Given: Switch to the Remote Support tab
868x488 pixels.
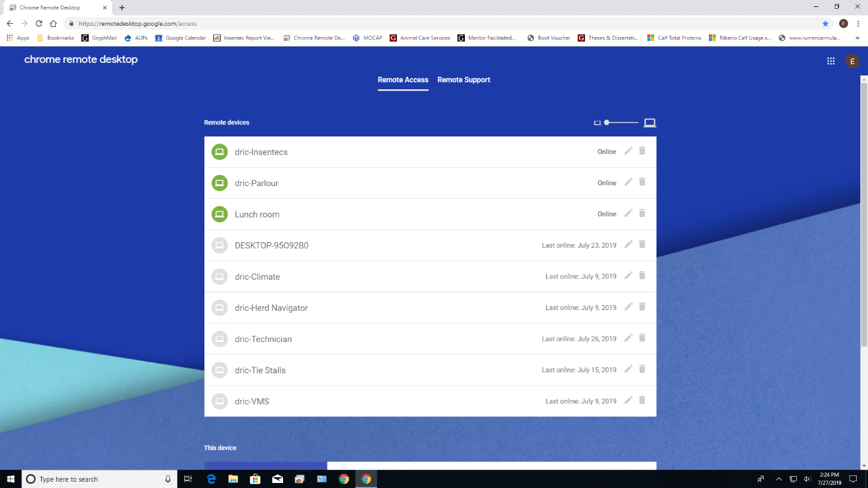Looking at the screenshot, I should coord(464,80).
